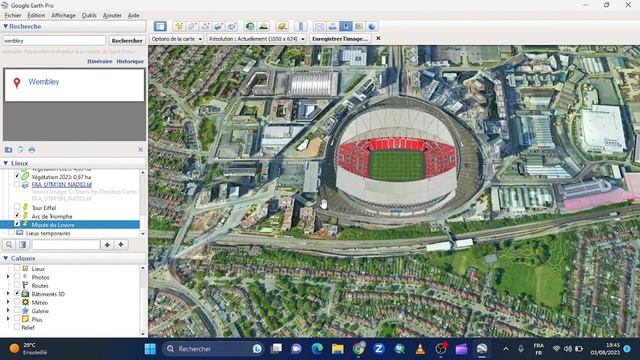The height and width of the screenshot is (360, 640).
Task: Click the magnifier search-in-places icon
Action: pyautogui.click(x=9, y=244)
